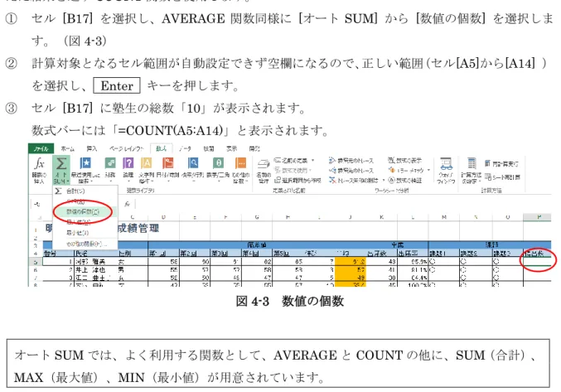Click the オートSUM sigma icon
Image resolution: width=561 pixels, height=392 pixels.
click(61, 164)
